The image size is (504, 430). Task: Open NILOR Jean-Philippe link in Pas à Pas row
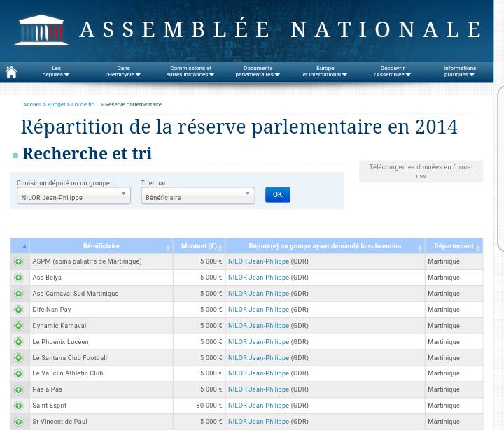pos(258,389)
